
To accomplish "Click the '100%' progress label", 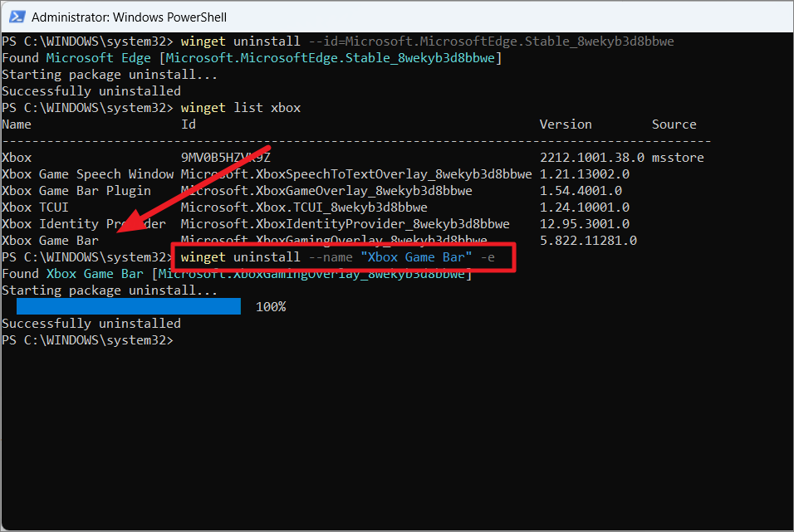I will pyautogui.click(x=271, y=307).
